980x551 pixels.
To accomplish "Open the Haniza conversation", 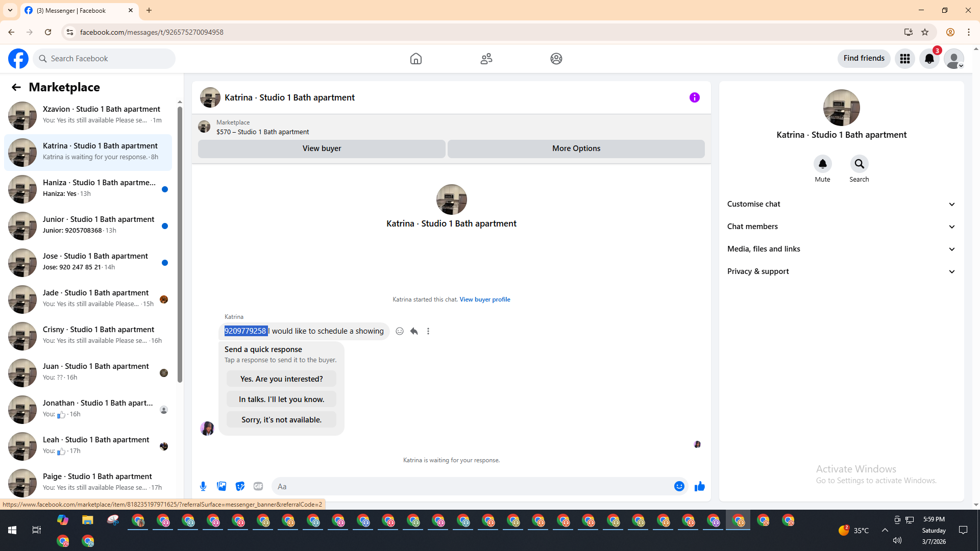I will click(88, 189).
